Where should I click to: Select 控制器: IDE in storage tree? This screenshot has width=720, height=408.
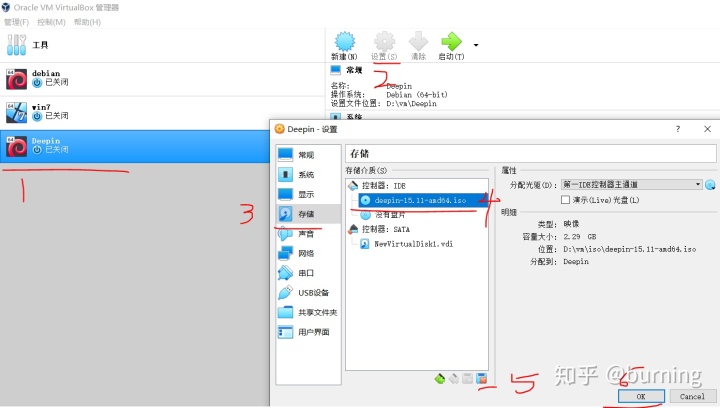(383, 185)
